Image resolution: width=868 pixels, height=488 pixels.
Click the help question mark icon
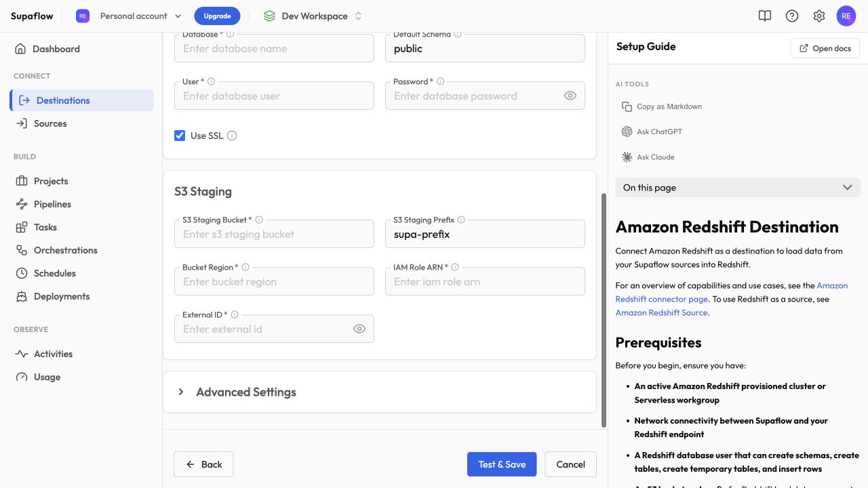[x=792, y=16]
